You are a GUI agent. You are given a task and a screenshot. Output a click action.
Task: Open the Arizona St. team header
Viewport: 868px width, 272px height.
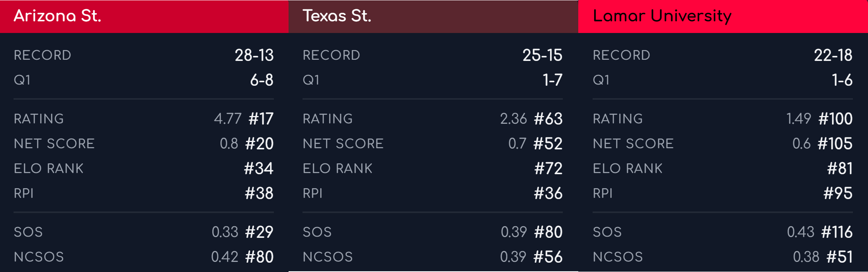click(144, 16)
